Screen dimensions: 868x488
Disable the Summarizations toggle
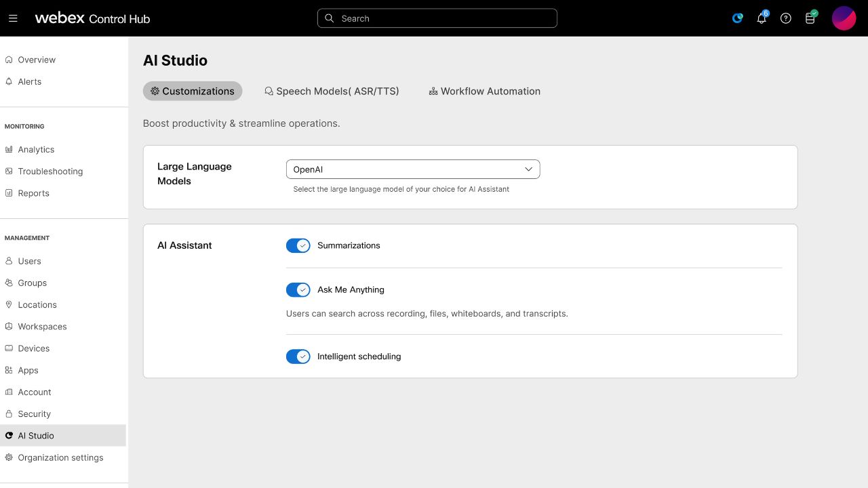click(x=298, y=245)
